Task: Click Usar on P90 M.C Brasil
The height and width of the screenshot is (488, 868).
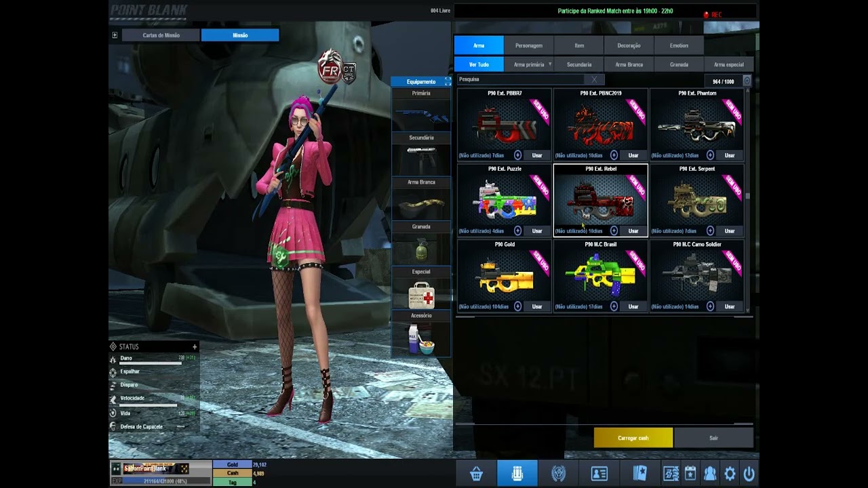Action: click(633, 306)
